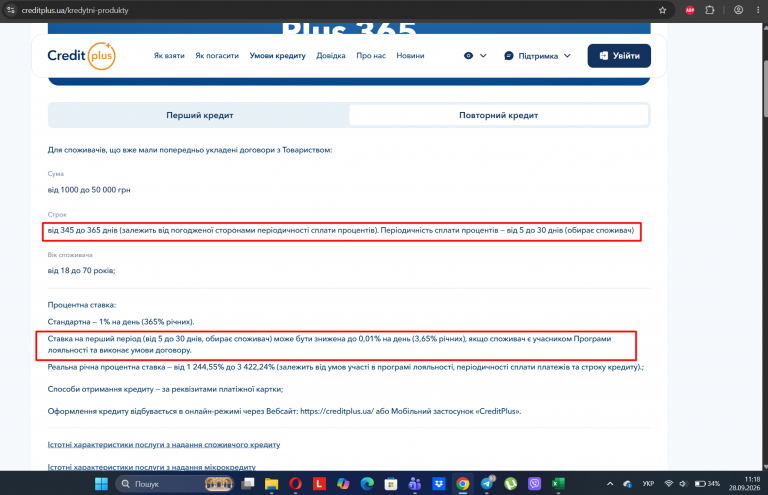Open link Істотні характеристики послуги споживчого кредиту
The width and height of the screenshot is (768, 495).
coord(164,445)
